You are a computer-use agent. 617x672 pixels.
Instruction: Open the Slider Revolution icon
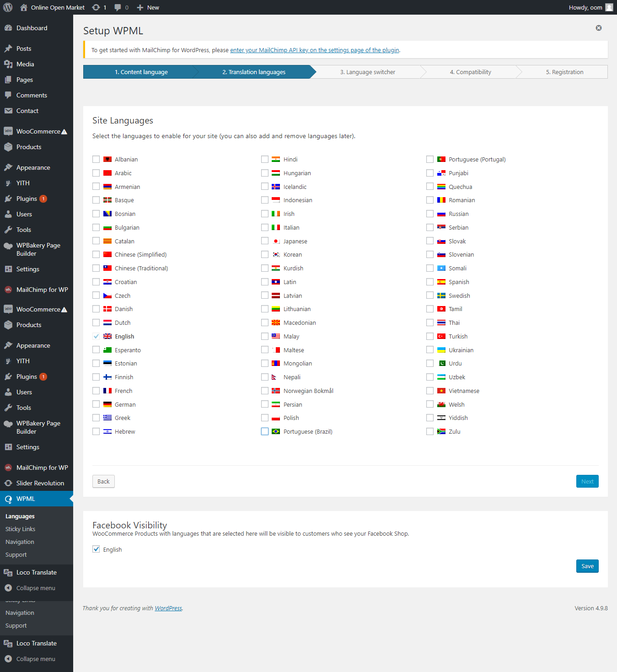8,483
